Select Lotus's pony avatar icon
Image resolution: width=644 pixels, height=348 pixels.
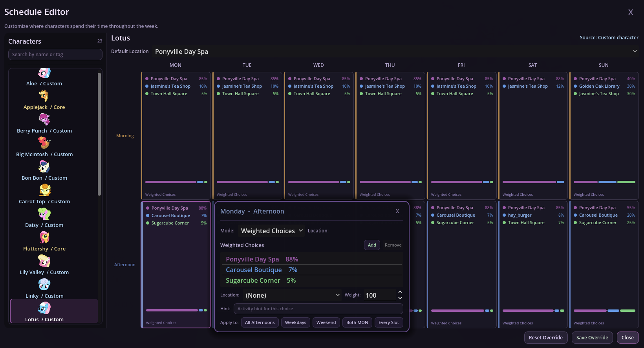point(44,308)
